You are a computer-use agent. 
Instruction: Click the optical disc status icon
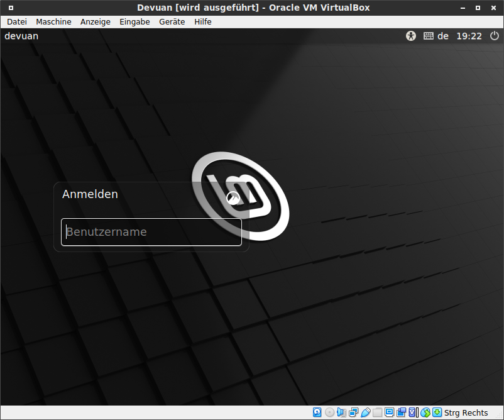329,412
